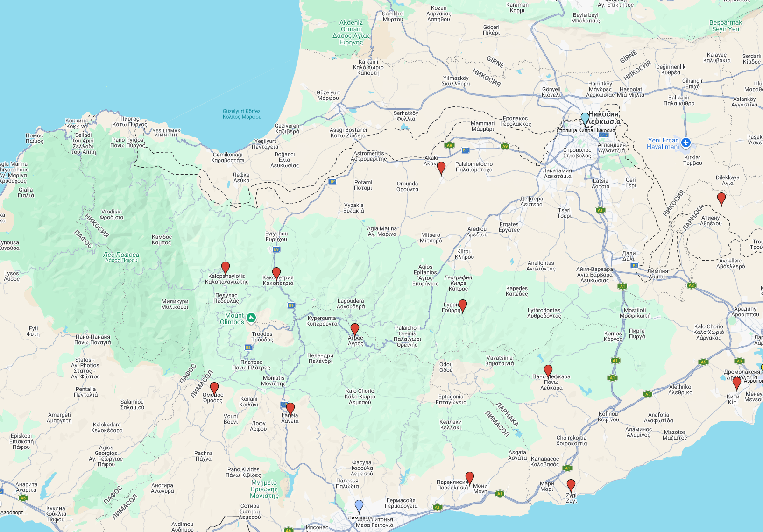Image resolution: width=763 pixels, height=532 pixels.
Task: Select the red pin at Zygi
Action: pos(571,486)
